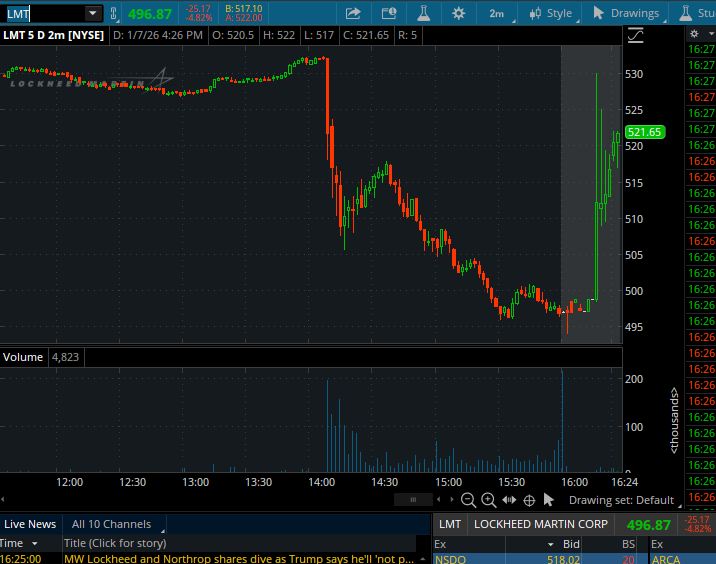Open chart settings gear icon

(x=458, y=13)
